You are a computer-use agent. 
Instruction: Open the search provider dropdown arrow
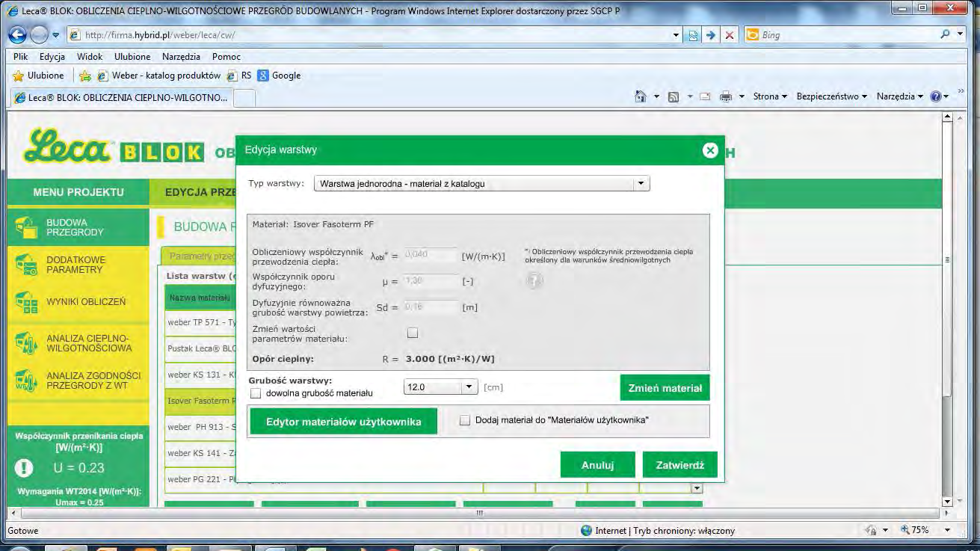click(x=962, y=35)
